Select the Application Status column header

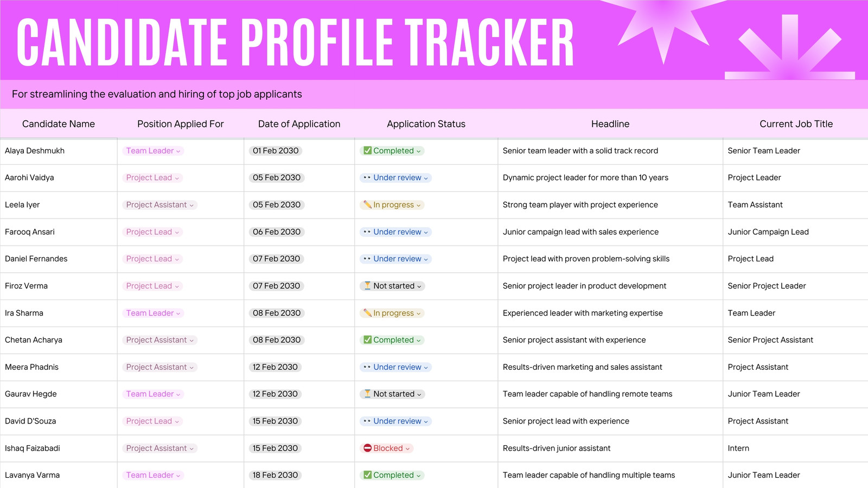tap(426, 124)
